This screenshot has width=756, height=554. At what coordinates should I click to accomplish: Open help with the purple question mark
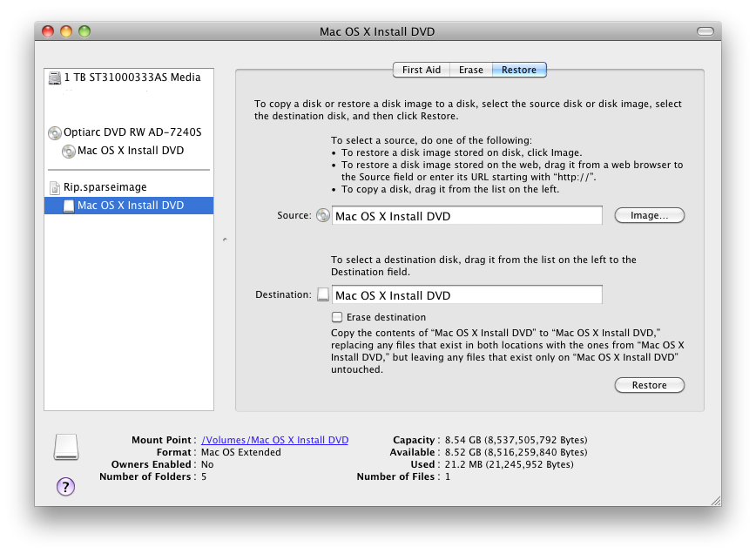pyautogui.click(x=66, y=487)
